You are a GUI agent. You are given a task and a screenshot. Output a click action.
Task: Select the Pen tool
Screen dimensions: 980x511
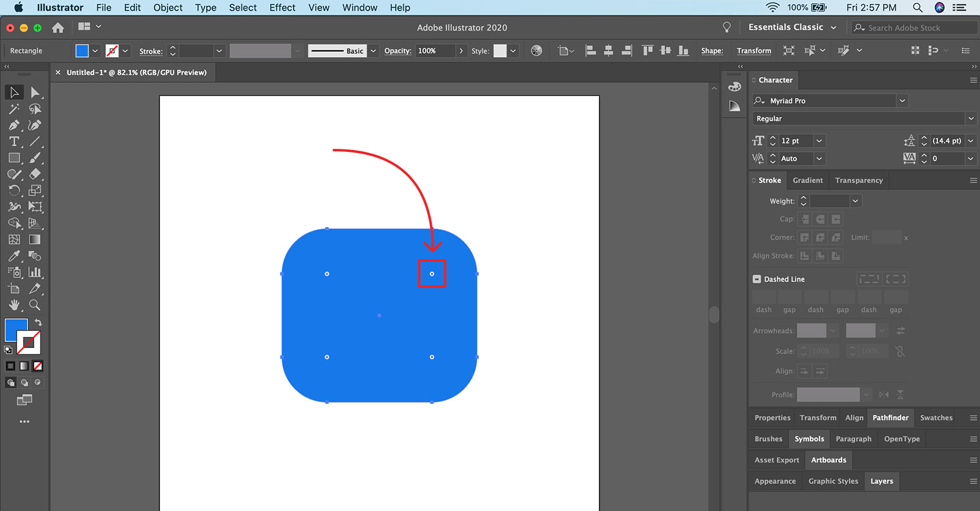pos(13,125)
